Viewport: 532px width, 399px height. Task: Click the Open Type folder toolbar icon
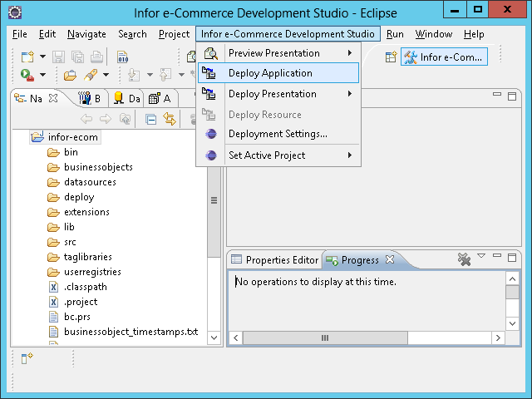[70, 75]
